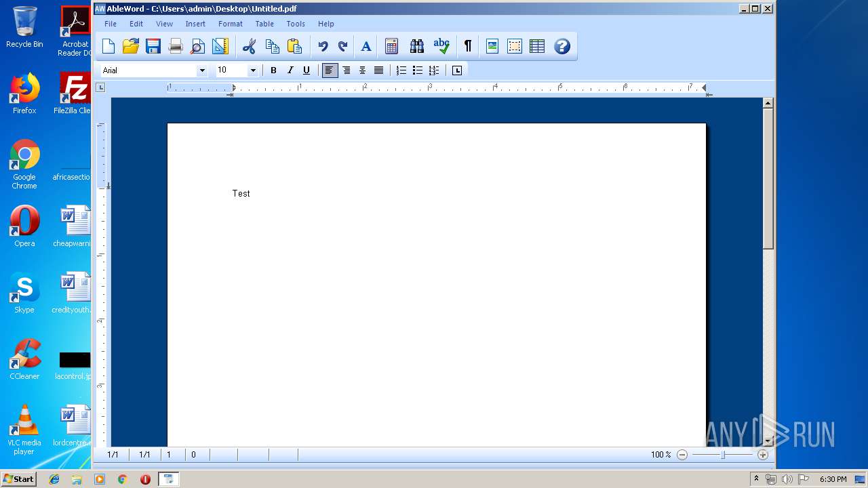
Task: Insert a table using the grid icon
Action: click(x=537, y=46)
